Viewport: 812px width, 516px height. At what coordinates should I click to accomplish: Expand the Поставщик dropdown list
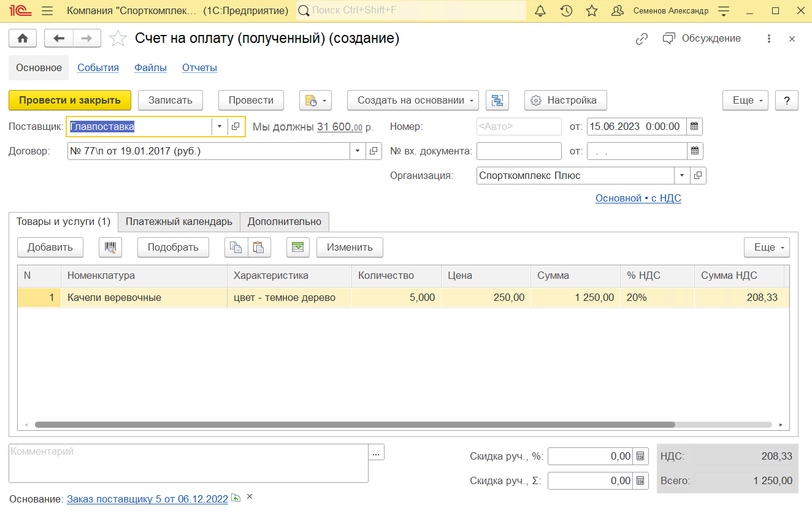tap(220, 127)
